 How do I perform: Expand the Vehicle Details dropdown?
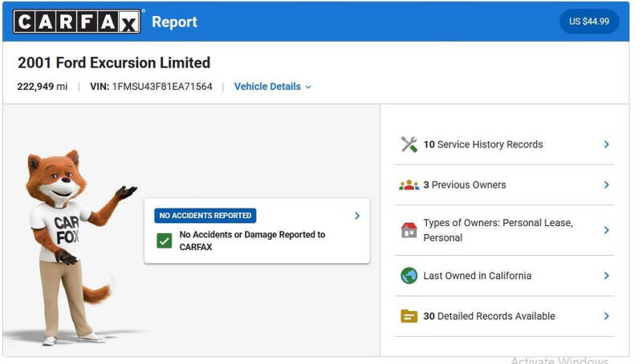[273, 87]
